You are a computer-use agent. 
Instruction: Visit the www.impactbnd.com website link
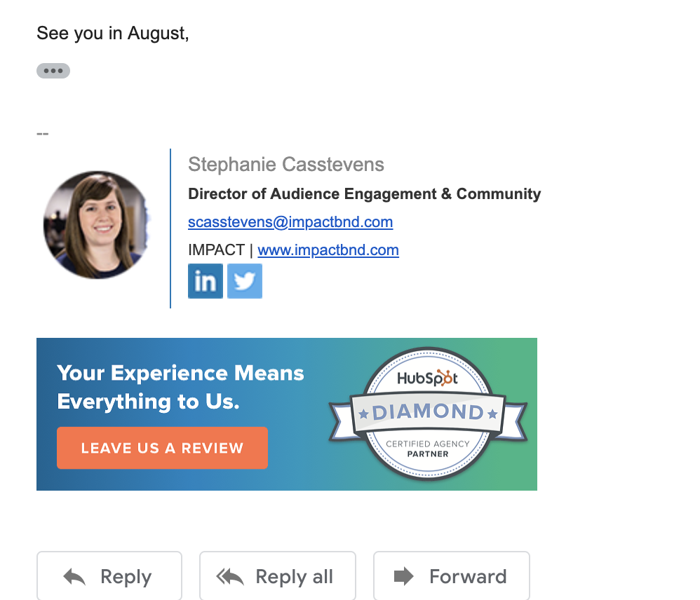coord(328,250)
